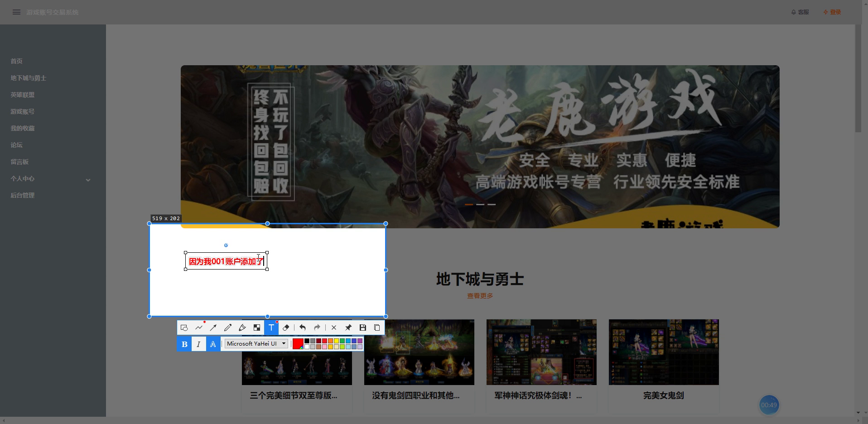Open the 没有鬼剑四职业和其他 listing title

(x=416, y=395)
